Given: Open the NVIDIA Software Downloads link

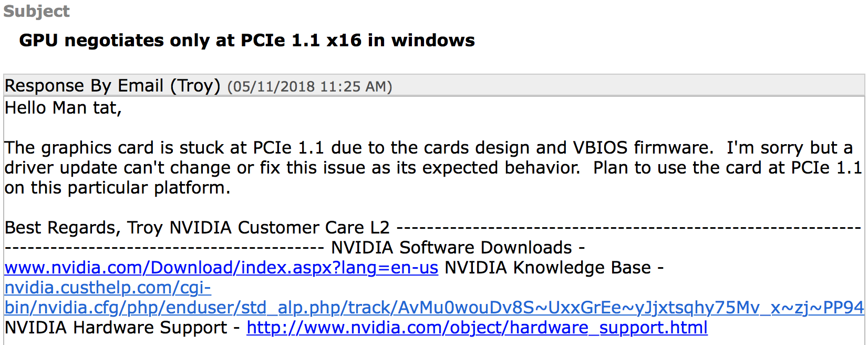Looking at the screenshot, I should point(221,268).
